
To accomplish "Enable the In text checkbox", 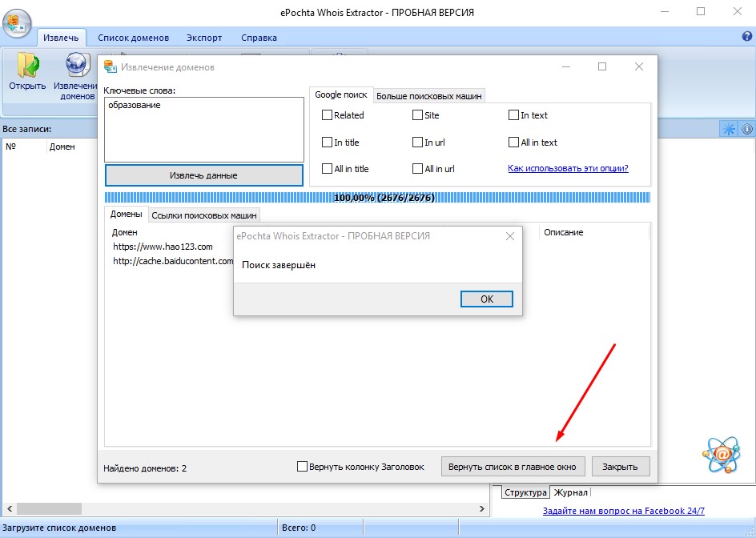I will pos(513,114).
